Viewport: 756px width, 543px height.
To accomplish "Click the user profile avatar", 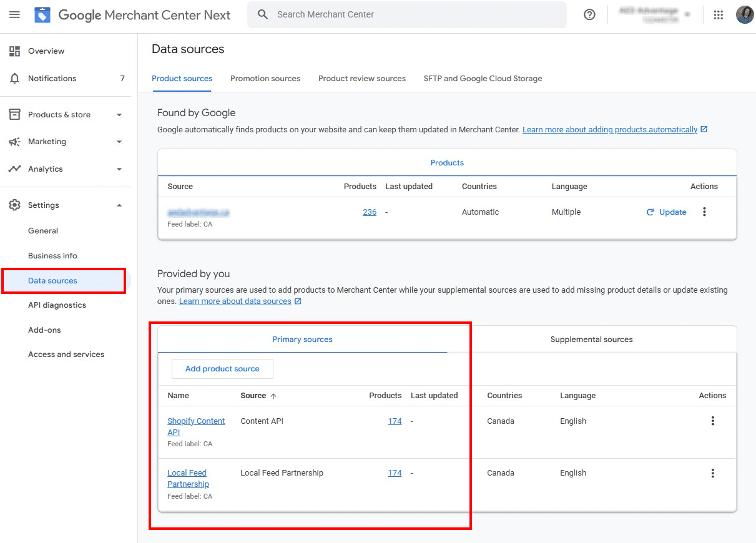I will 744,15.
